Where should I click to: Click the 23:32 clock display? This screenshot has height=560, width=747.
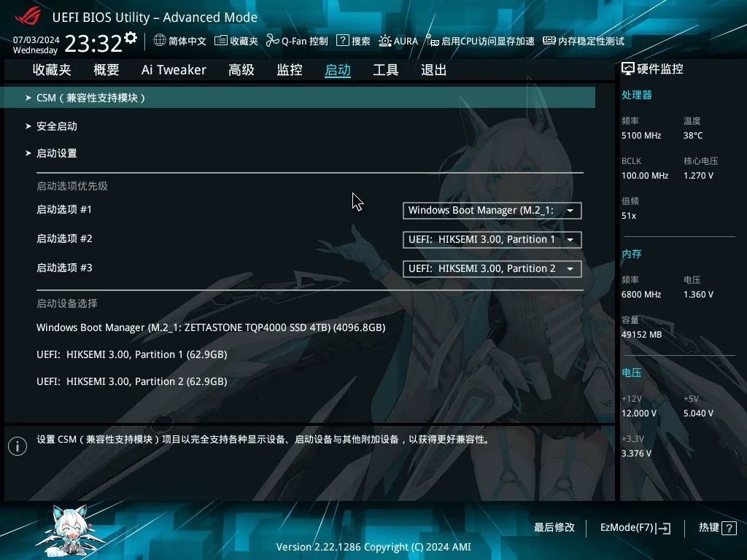pos(93,44)
